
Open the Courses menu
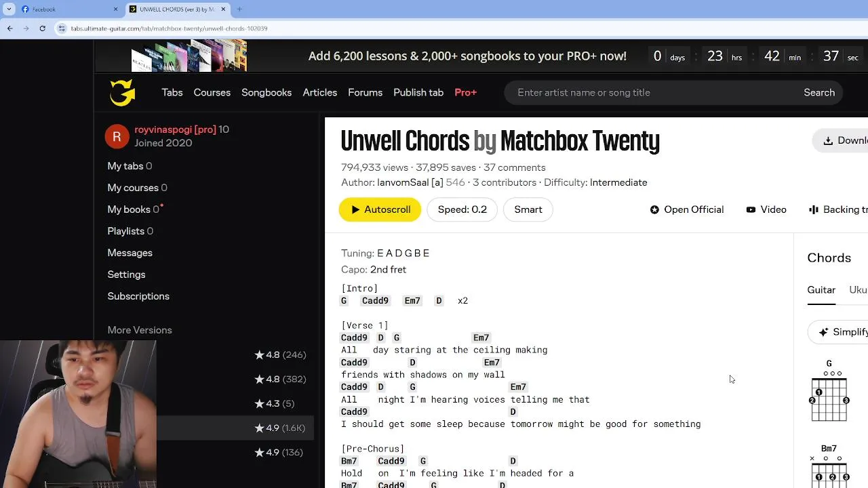[212, 93]
